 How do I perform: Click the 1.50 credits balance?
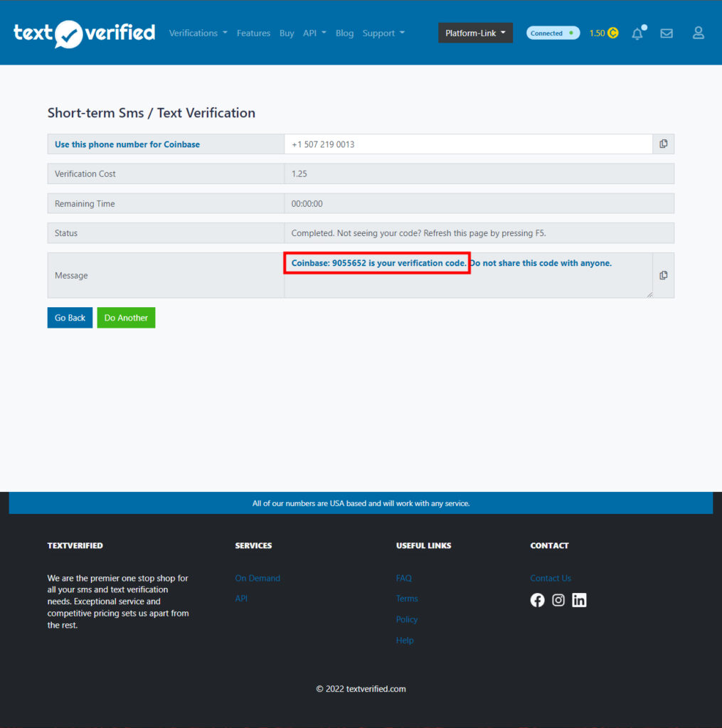597,33
